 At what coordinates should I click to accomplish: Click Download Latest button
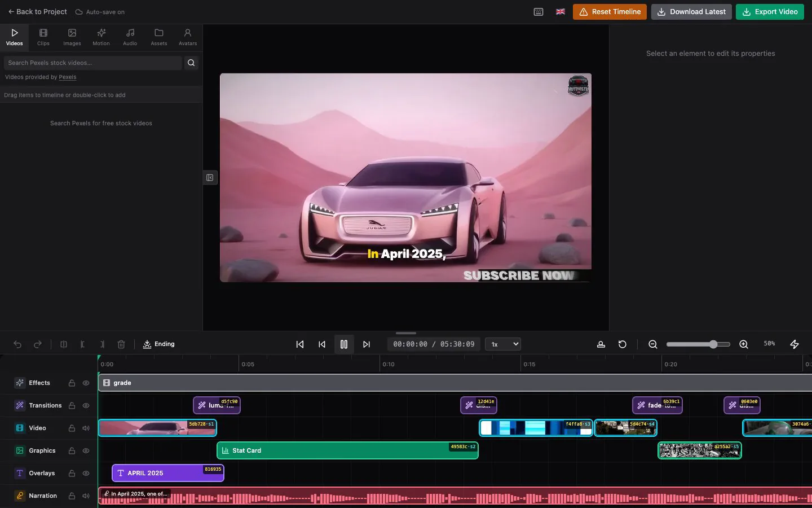(691, 12)
